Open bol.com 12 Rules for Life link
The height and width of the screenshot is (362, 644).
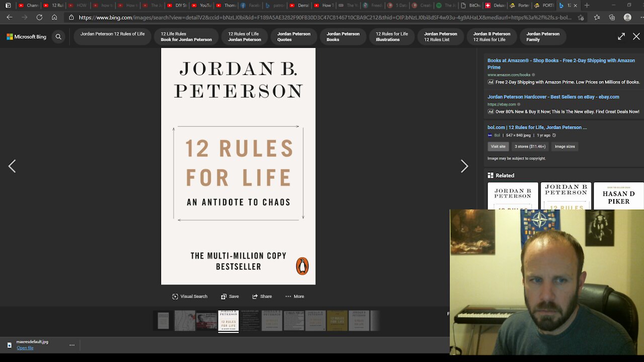(x=537, y=128)
